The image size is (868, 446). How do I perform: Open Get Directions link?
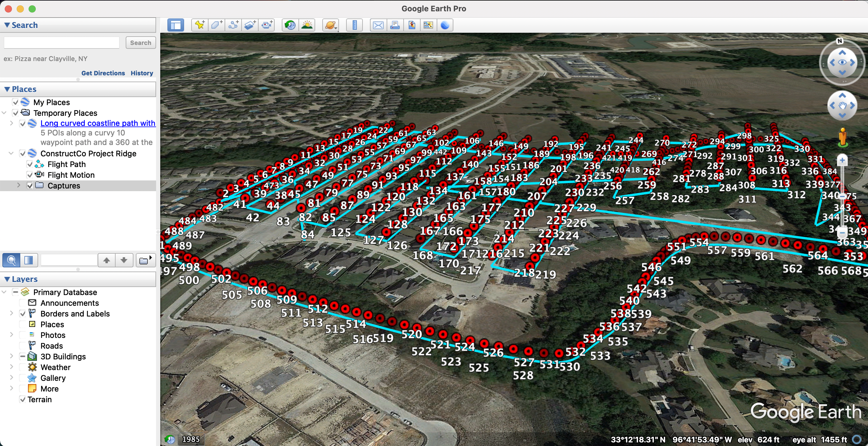103,73
